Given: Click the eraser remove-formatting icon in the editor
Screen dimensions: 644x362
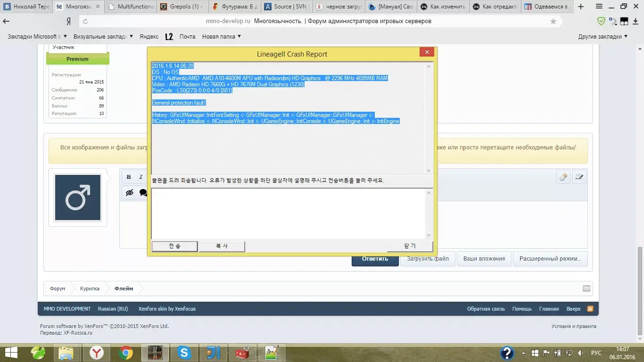Looking at the screenshot, I should click(563, 178).
